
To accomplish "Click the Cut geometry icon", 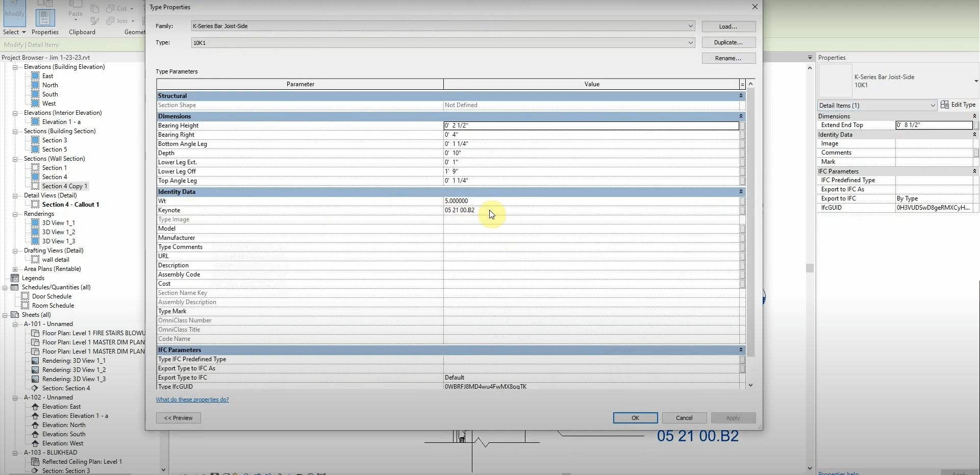I will pos(110,8).
